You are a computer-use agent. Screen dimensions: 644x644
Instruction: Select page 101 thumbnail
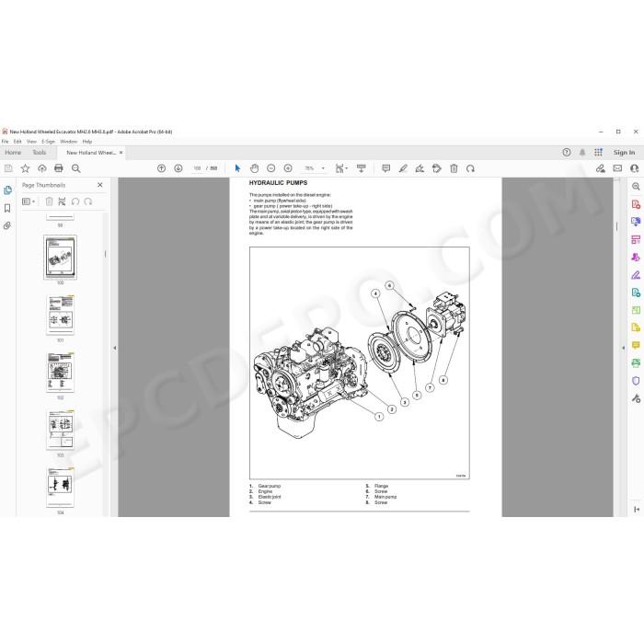(61, 315)
